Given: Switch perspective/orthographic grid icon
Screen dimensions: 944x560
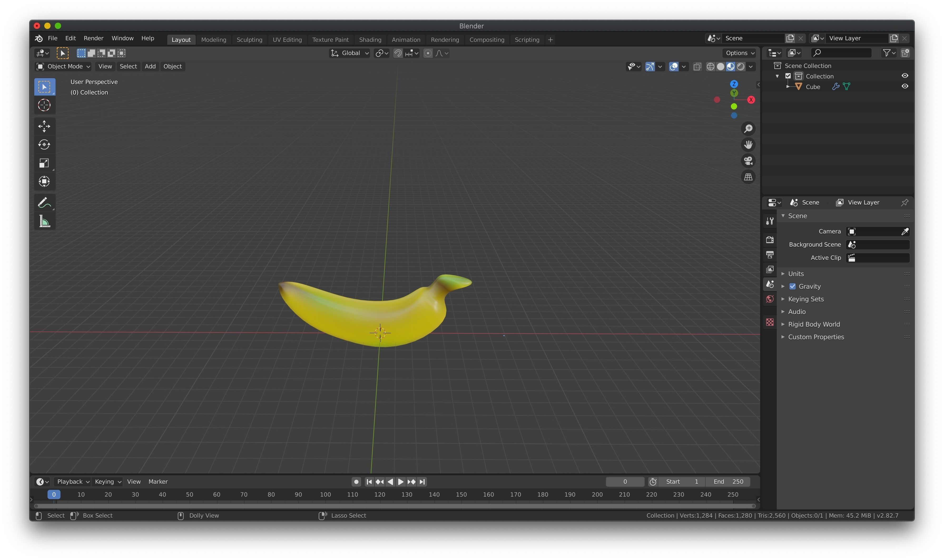Looking at the screenshot, I should (x=748, y=177).
